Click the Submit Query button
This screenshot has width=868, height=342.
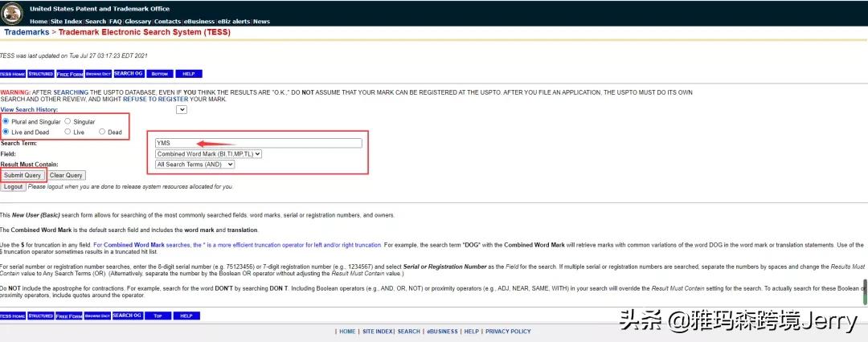point(23,175)
